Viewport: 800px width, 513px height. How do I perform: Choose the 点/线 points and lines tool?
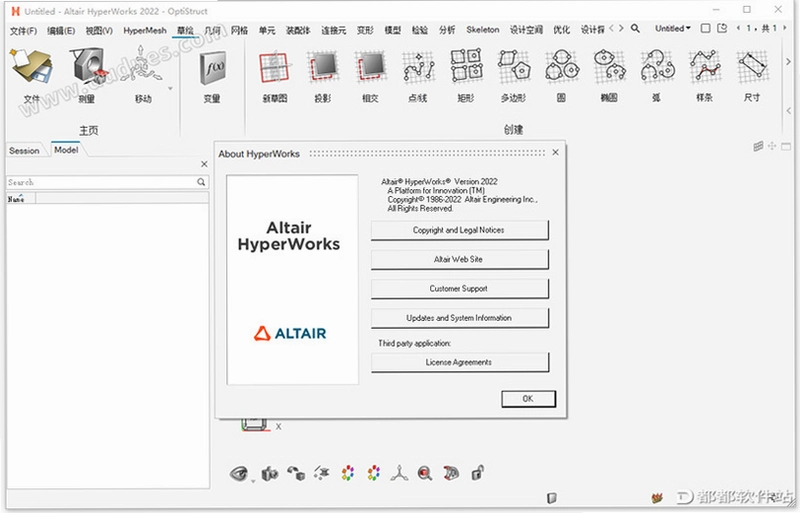pyautogui.click(x=418, y=76)
